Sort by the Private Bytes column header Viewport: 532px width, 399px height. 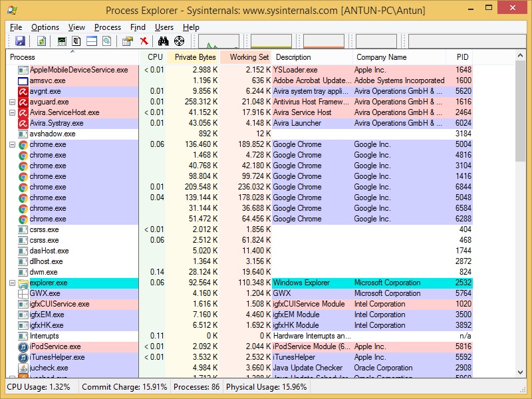pos(194,57)
